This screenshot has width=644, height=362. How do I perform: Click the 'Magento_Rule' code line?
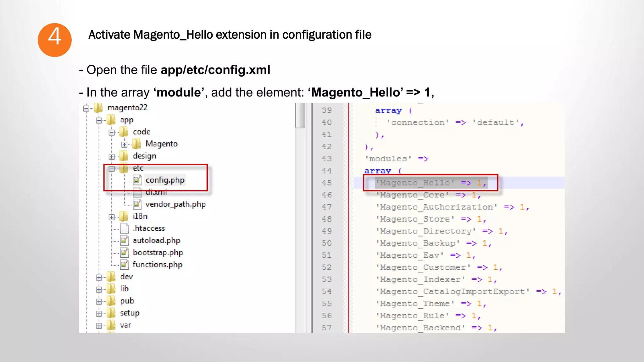[x=428, y=316]
